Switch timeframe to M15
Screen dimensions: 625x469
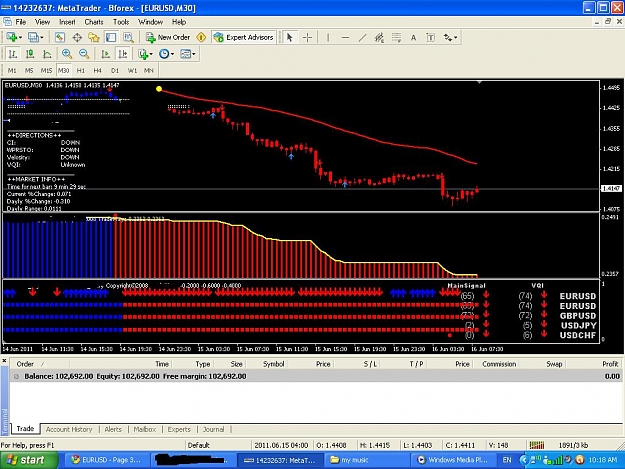(x=46, y=71)
